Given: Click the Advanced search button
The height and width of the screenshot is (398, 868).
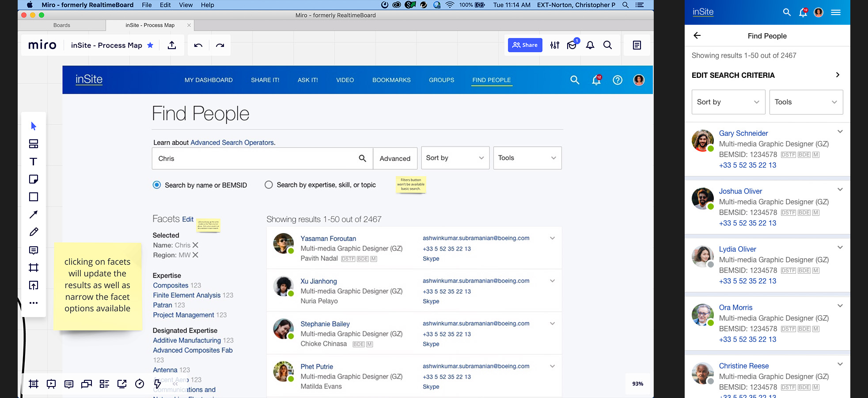Looking at the screenshot, I should point(395,158).
